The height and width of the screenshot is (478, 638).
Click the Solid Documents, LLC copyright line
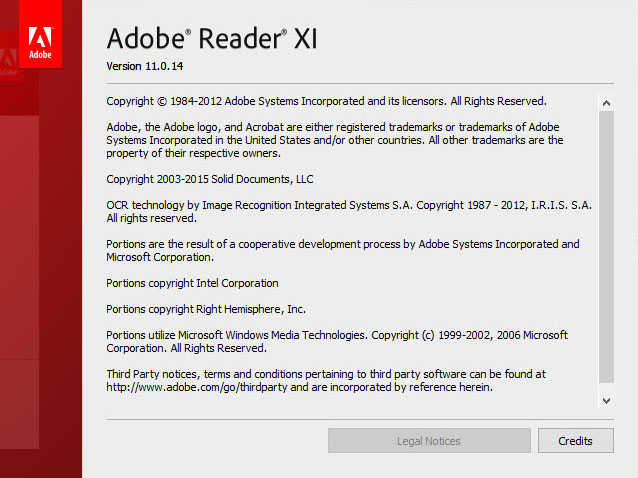(x=210, y=179)
